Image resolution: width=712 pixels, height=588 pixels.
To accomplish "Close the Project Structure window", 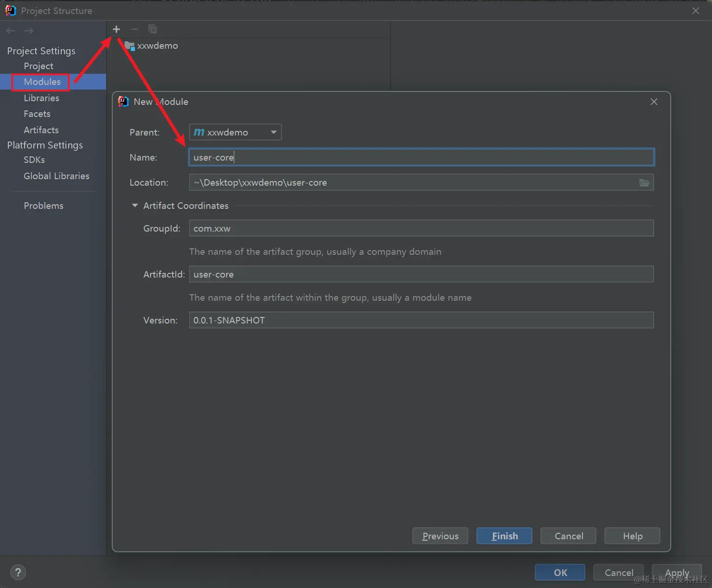I will point(696,11).
